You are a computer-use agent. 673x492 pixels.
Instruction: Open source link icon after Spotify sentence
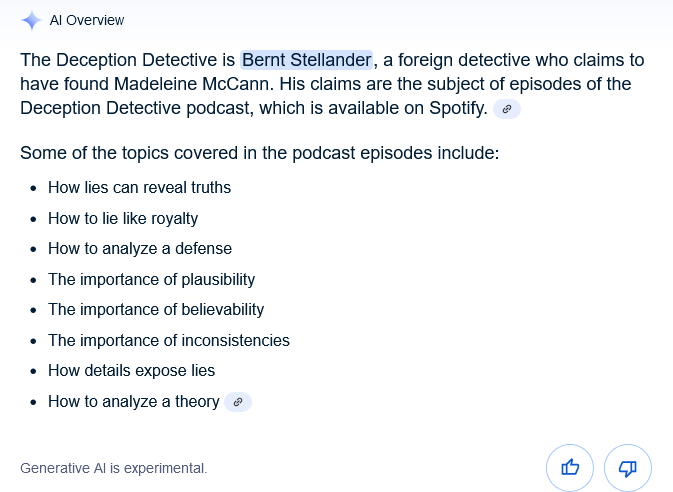click(x=507, y=109)
